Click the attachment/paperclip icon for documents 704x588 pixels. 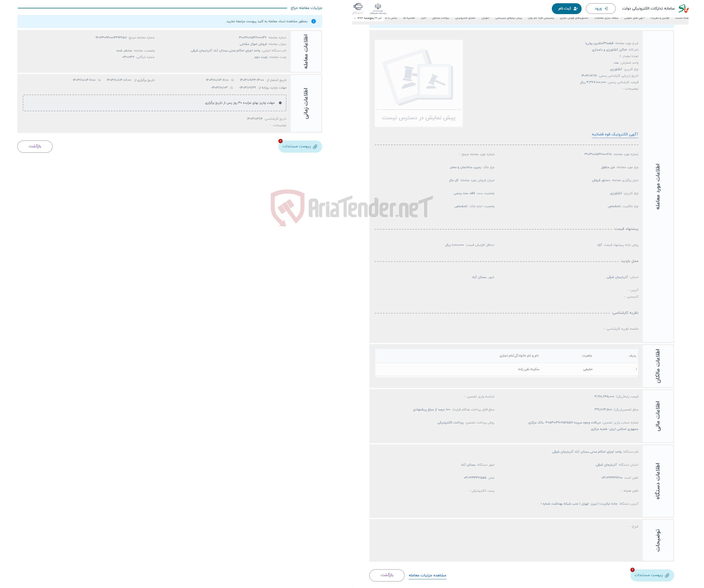316,147
